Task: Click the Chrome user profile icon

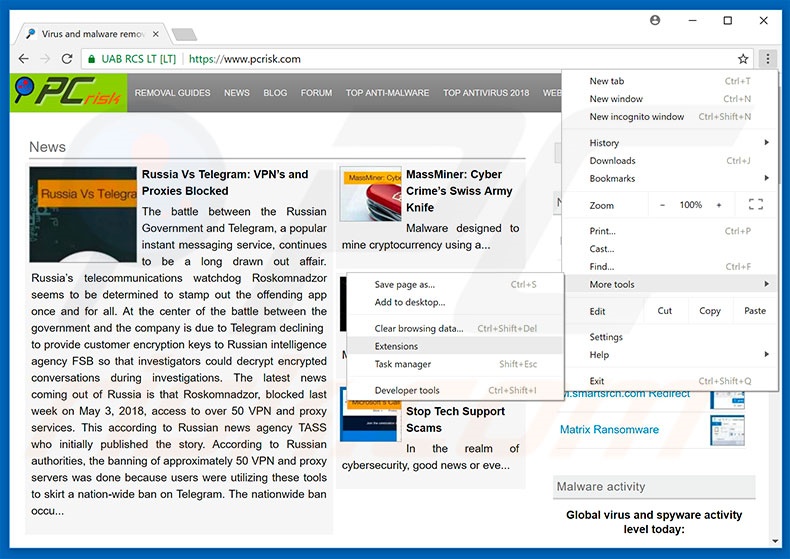Action: pyautogui.click(x=655, y=20)
